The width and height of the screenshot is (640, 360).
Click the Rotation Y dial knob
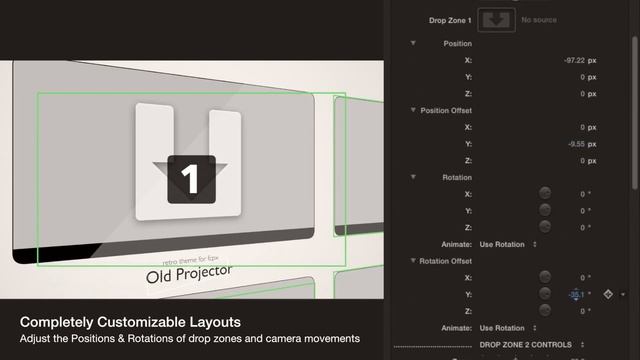[545, 210]
